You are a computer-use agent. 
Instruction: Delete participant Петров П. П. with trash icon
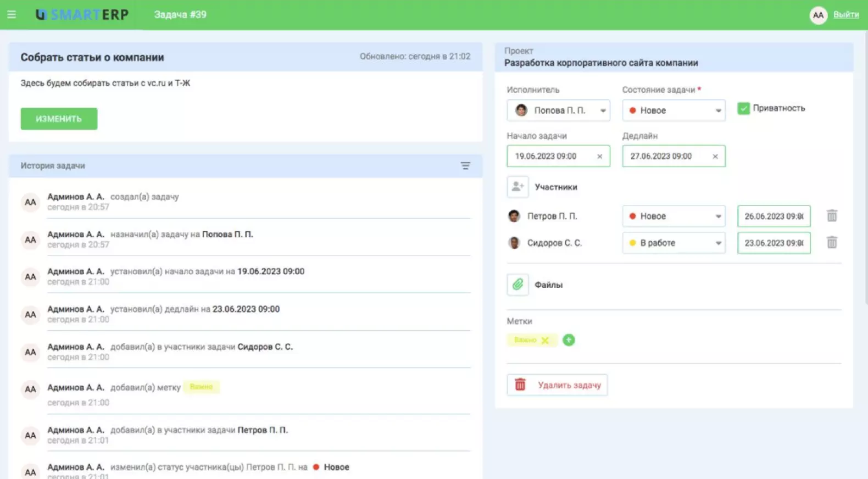pos(832,216)
